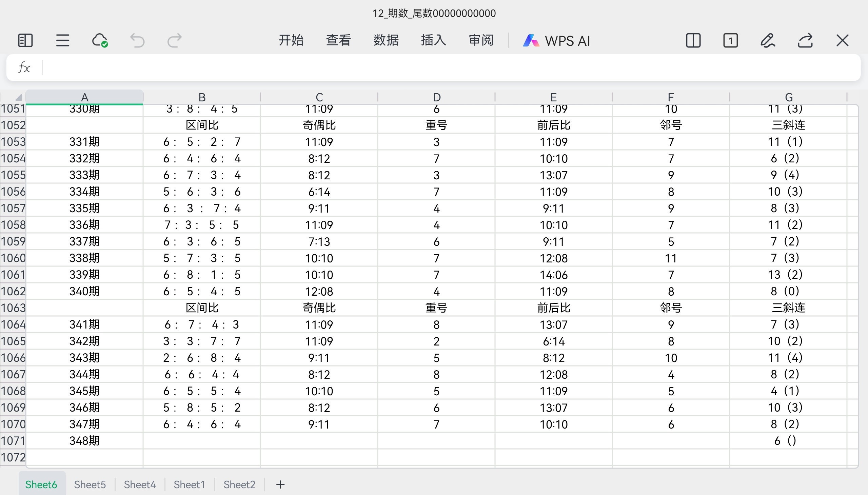Select column D header
This screenshot has height=495, width=868.
tap(437, 97)
